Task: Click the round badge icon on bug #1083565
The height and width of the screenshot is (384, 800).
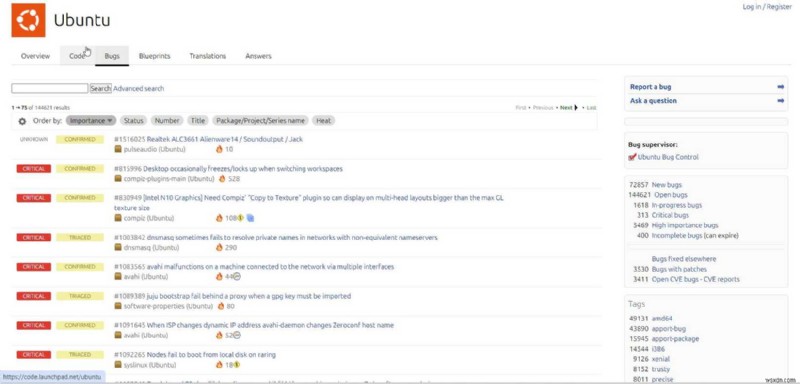Action: coord(237,276)
